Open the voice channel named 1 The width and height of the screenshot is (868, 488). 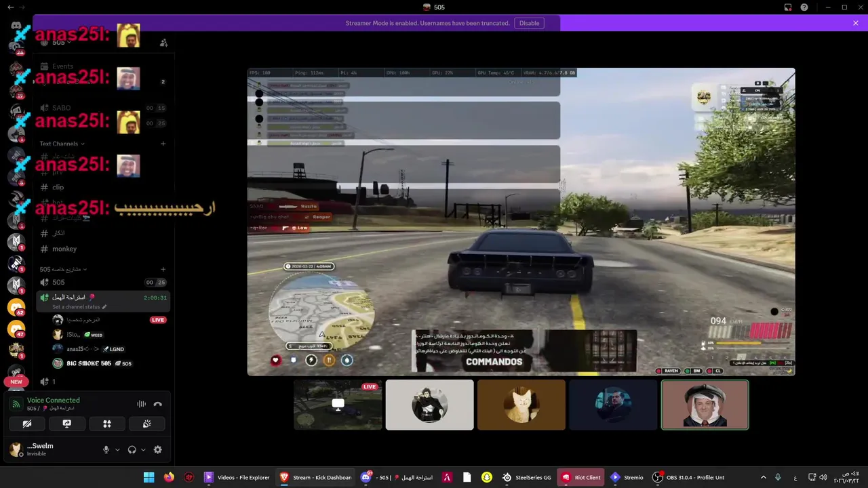[102, 382]
